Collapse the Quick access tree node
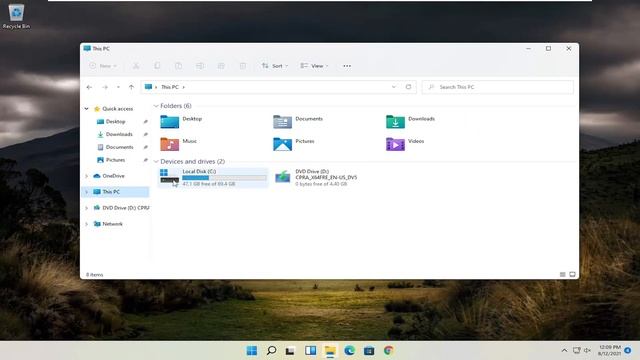The width and height of the screenshot is (640, 360). point(87,109)
